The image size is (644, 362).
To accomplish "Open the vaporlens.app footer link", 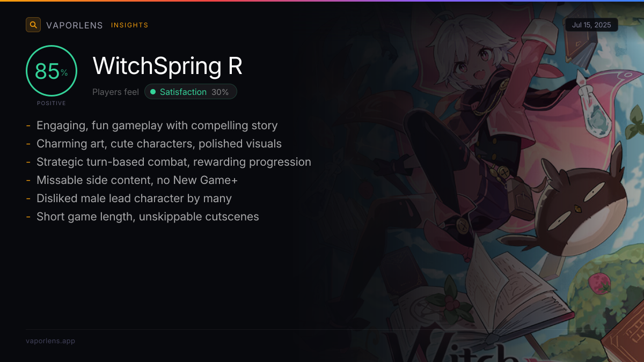I will (50, 341).
